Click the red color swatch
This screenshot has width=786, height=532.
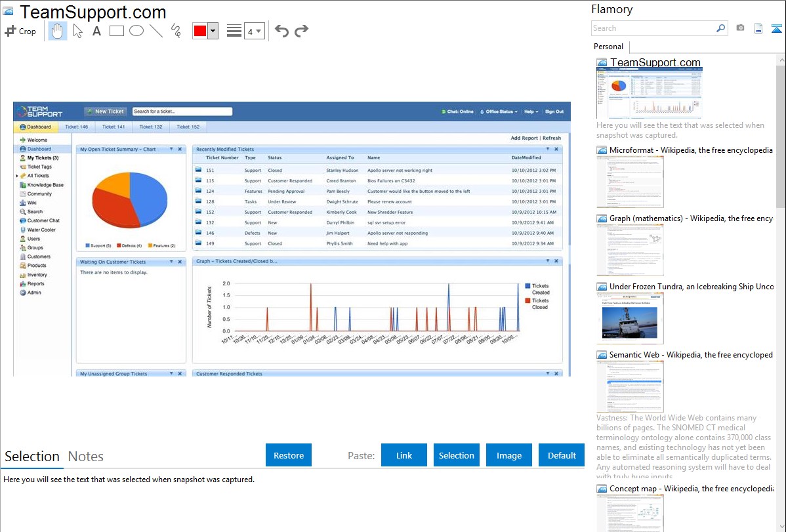point(200,31)
